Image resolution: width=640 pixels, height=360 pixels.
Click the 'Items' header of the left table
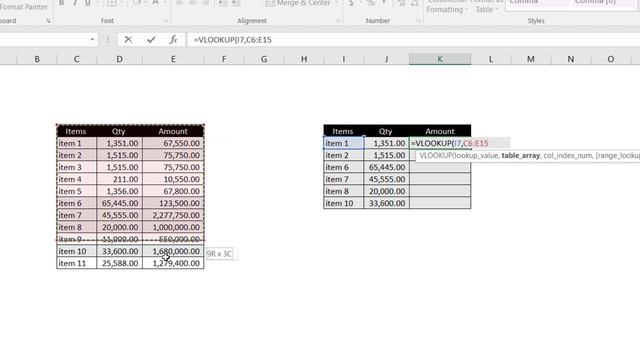76,131
